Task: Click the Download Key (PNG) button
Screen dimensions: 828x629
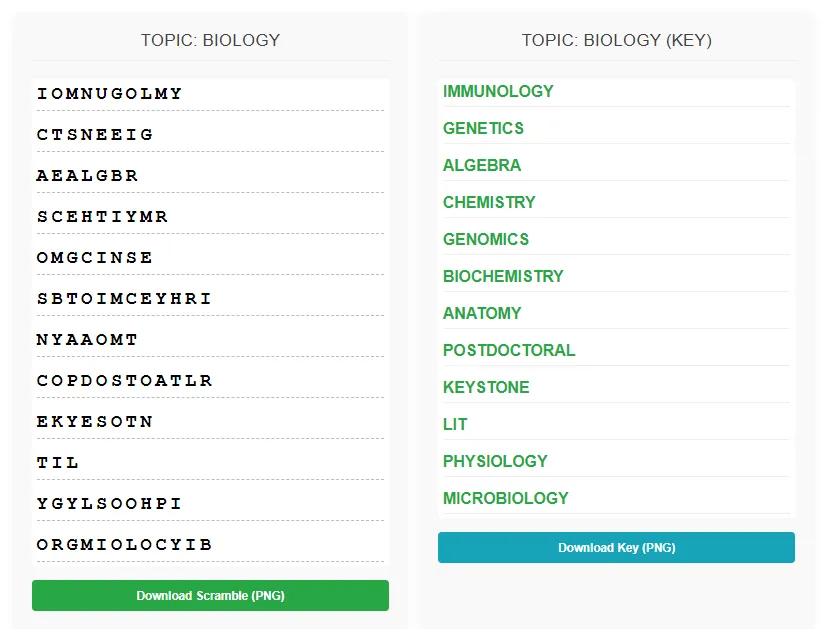Action: 616,547
